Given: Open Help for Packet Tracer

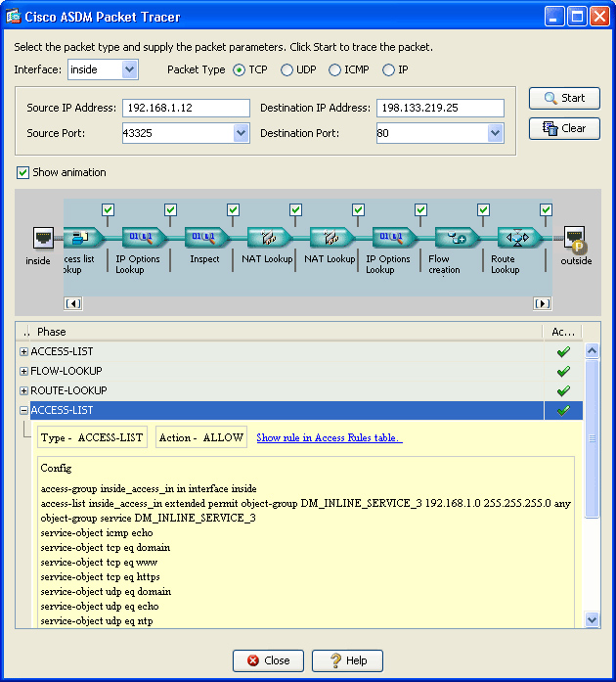Looking at the screenshot, I should pyautogui.click(x=347, y=660).
